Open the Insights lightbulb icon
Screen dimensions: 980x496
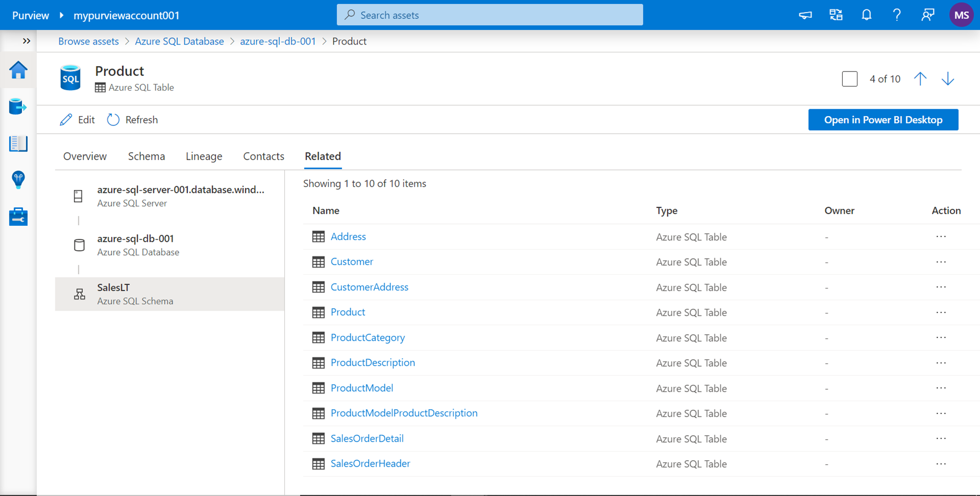(x=18, y=180)
